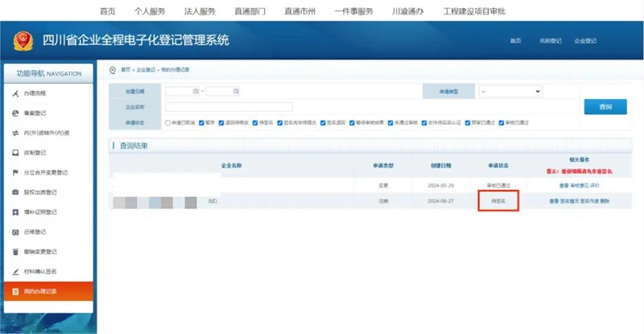Click the 内(外)资转外(内)资 arrows icon
Image resolution: width=644 pixels, height=334 pixels.
tap(15, 133)
